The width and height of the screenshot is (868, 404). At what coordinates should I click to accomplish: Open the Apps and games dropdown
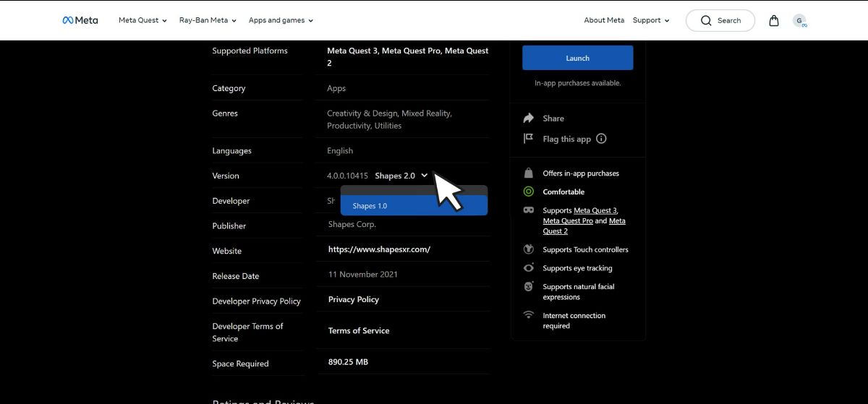click(x=281, y=20)
